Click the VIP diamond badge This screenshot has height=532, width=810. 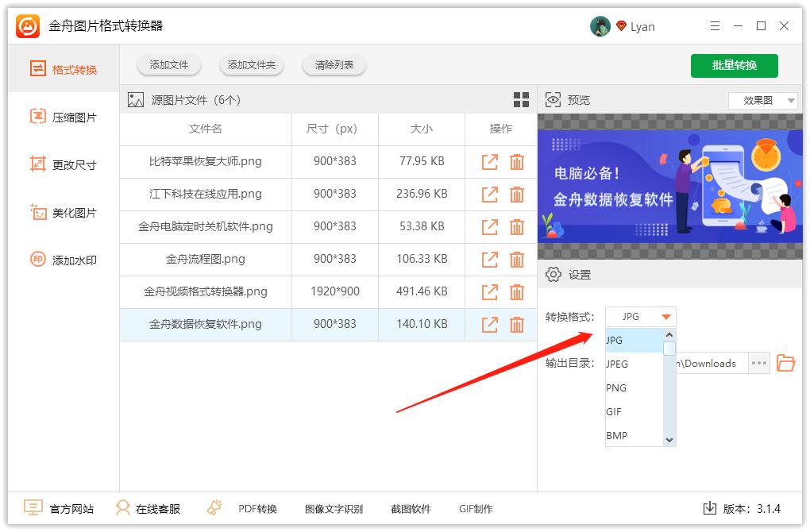tap(621, 26)
